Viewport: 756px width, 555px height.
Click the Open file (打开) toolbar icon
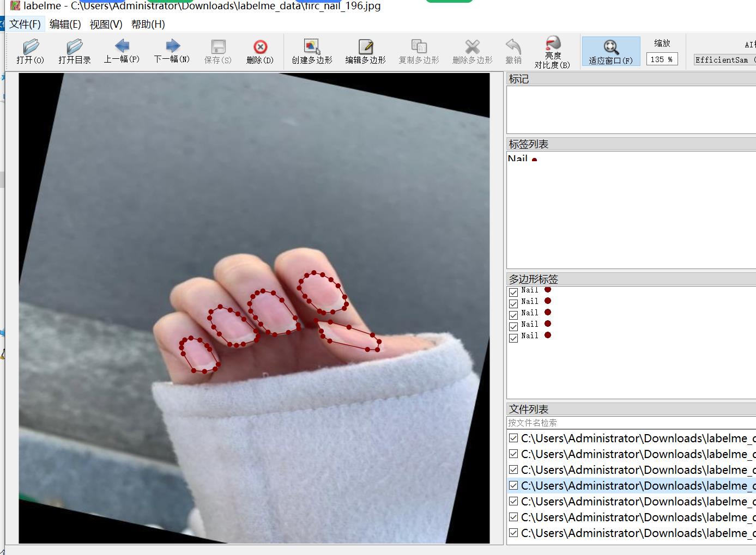pos(31,52)
